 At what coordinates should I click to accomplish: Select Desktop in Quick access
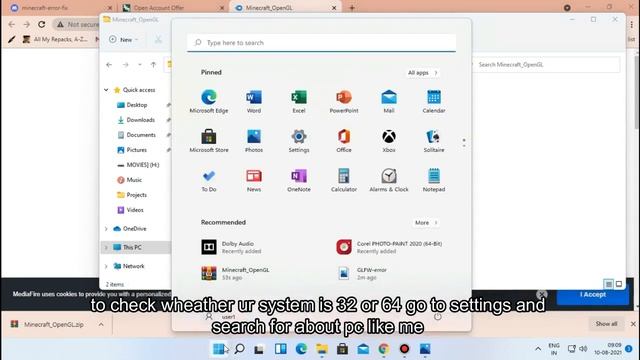(137, 105)
